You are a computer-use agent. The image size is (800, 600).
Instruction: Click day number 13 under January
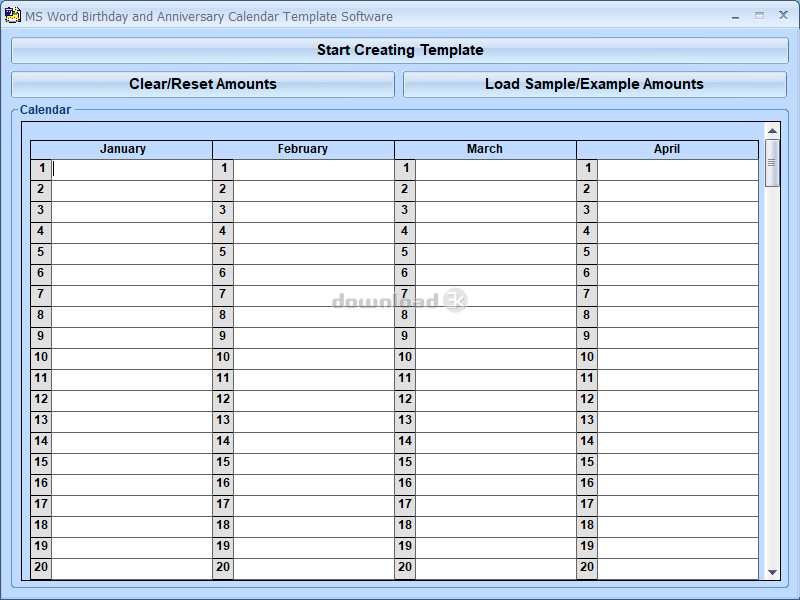click(x=41, y=422)
